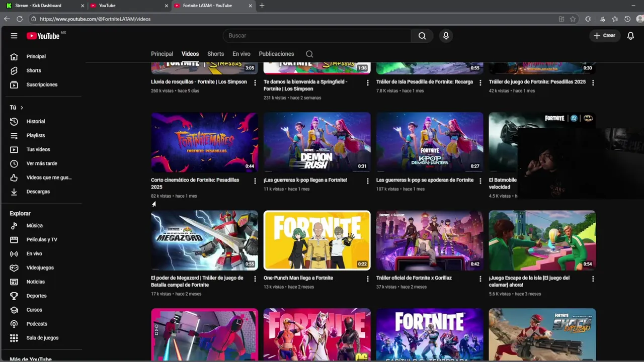Open options for k-pop se apoderan video
The width and height of the screenshot is (644, 362).
click(x=480, y=181)
